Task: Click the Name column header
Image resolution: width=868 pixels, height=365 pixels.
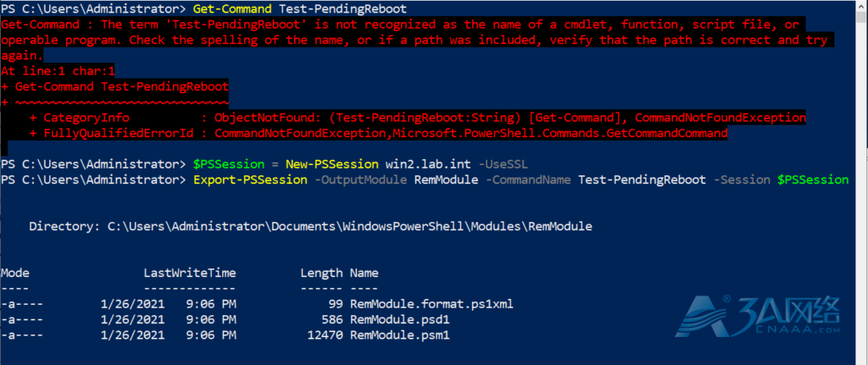Action: click(364, 273)
